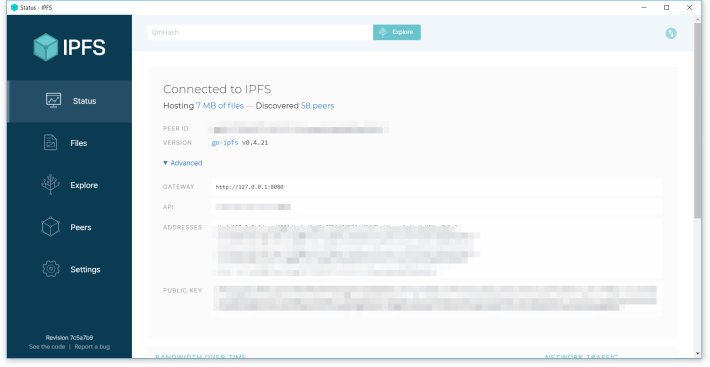Click the blurred API address value

(x=253, y=207)
